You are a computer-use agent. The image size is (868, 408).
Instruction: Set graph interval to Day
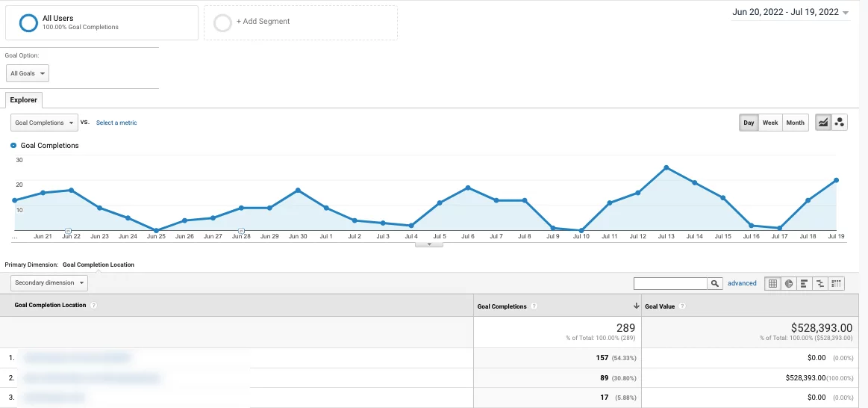749,123
